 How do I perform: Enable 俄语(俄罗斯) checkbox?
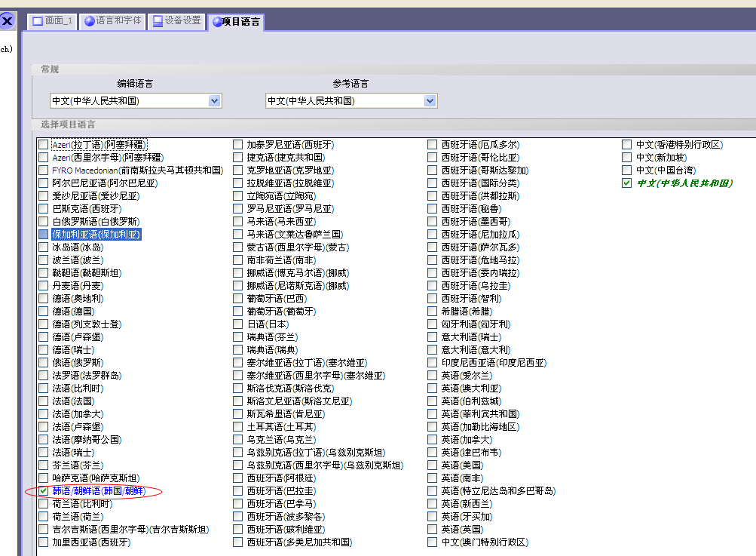coord(44,362)
